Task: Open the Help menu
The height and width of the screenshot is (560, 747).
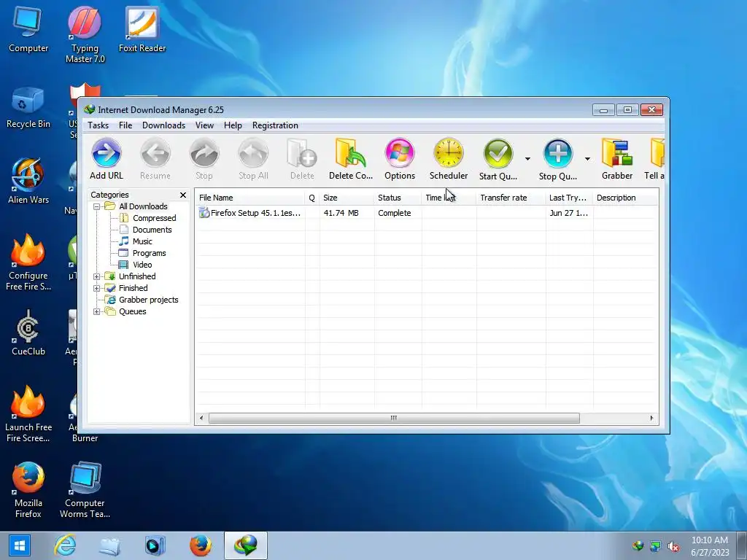Action: (x=233, y=125)
